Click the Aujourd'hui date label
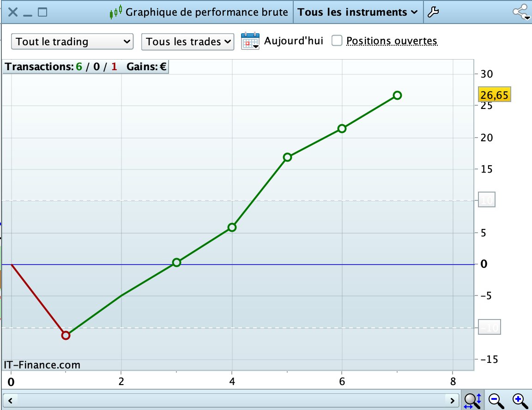This screenshot has height=410, width=532. pos(294,41)
